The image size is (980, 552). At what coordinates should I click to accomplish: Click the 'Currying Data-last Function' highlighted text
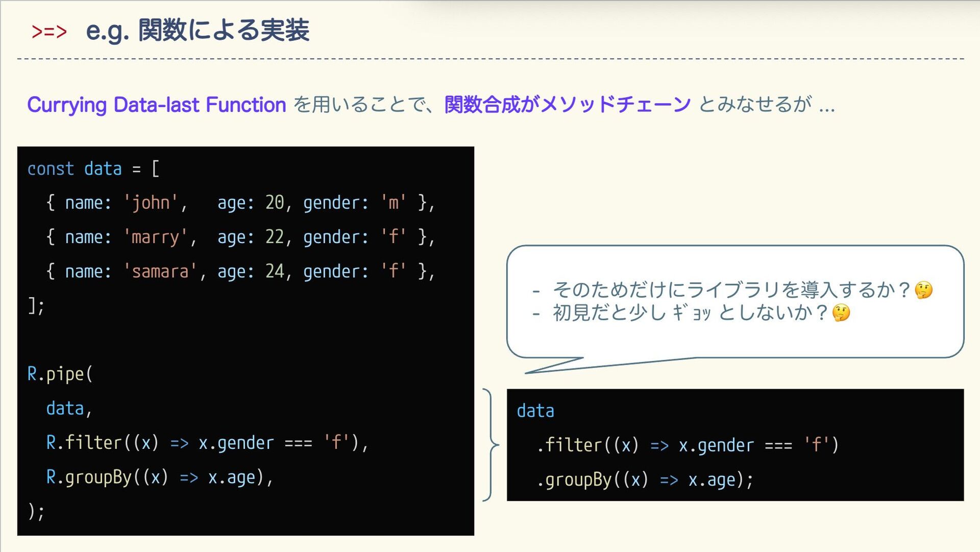[156, 105]
